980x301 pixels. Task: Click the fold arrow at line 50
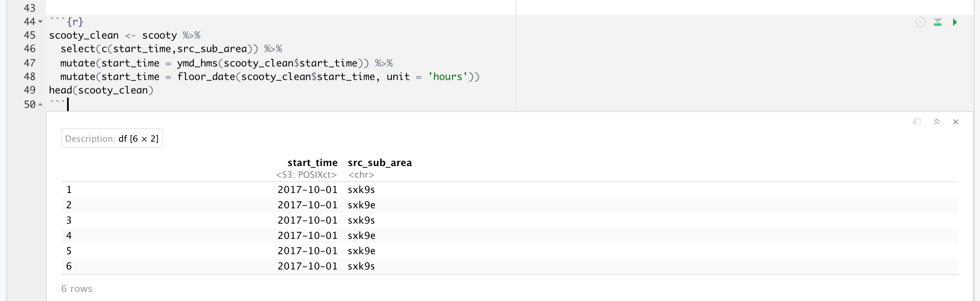coord(40,104)
